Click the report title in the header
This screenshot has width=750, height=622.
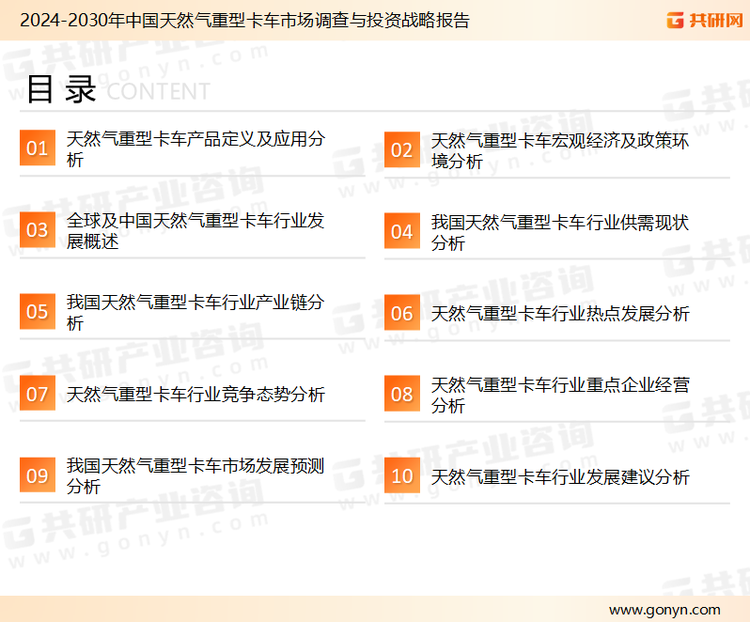tap(245, 20)
